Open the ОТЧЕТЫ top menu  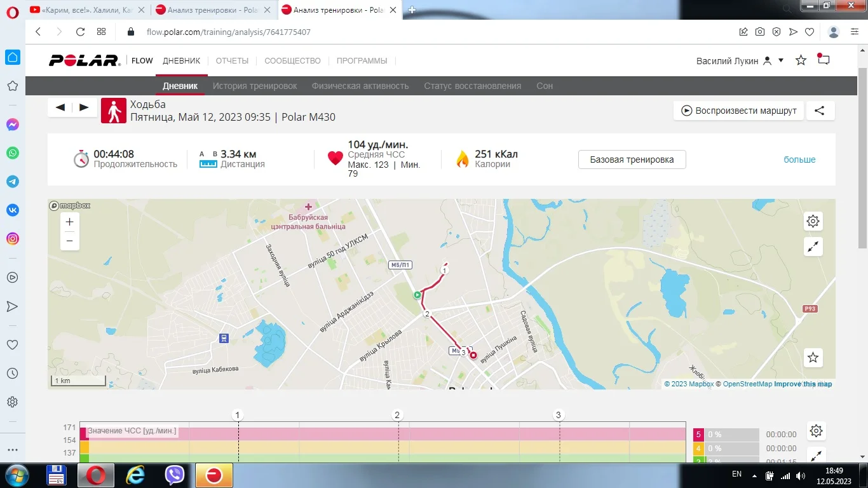232,61
